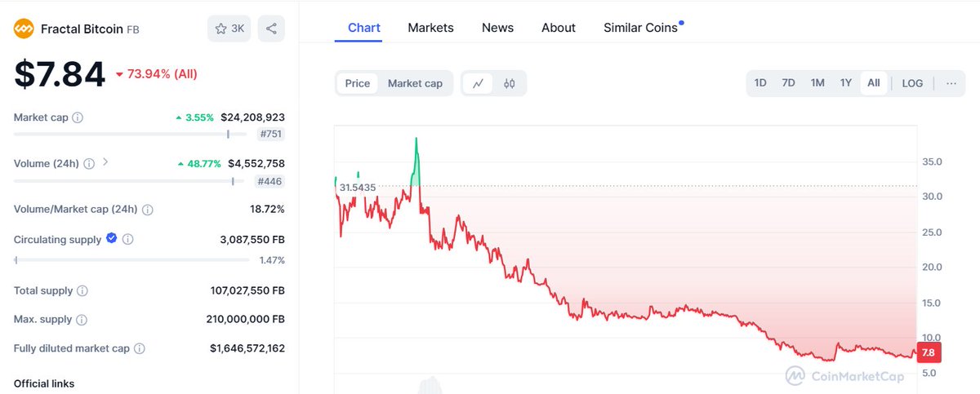This screenshot has width=980, height=394.
Task: Click Market cap info icon
Action: pos(78,117)
